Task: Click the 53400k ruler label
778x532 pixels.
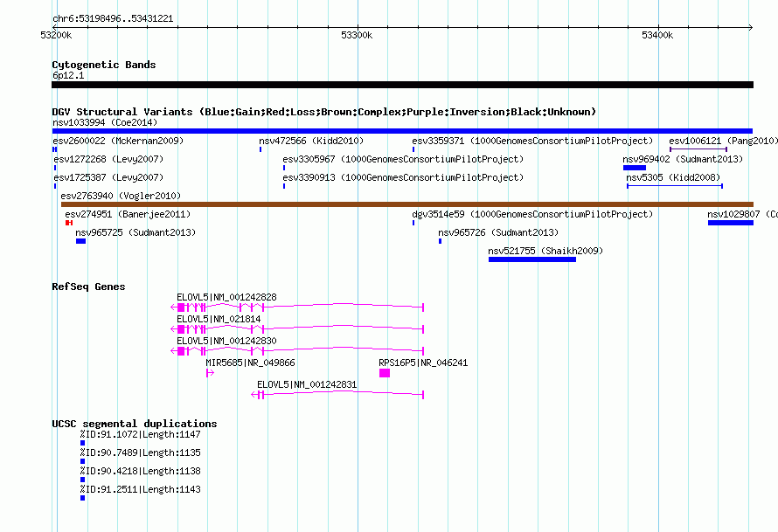Action: coord(657,35)
